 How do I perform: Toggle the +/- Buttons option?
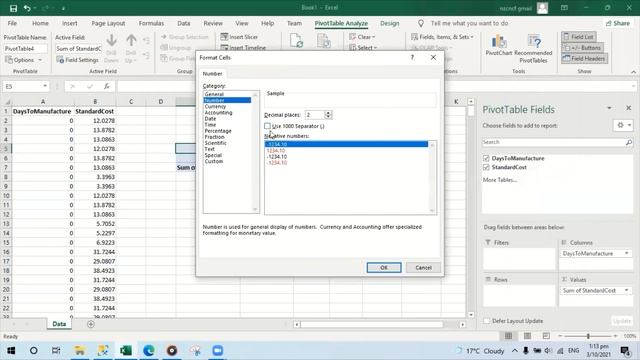click(582, 48)
